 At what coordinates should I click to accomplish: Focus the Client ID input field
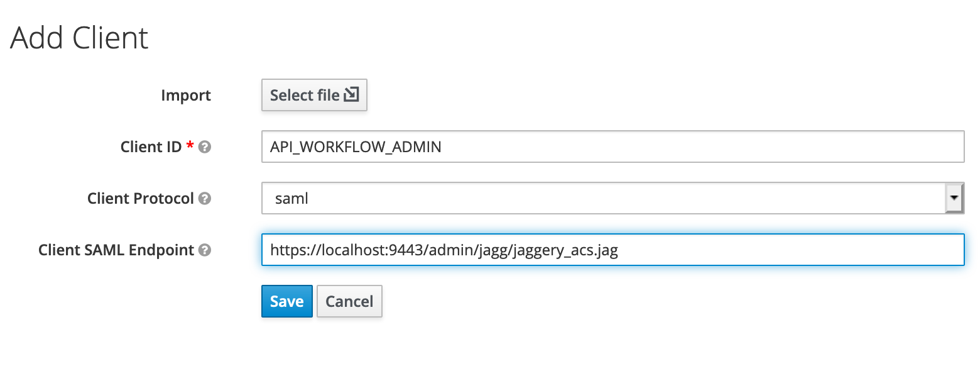click(612, 147)
